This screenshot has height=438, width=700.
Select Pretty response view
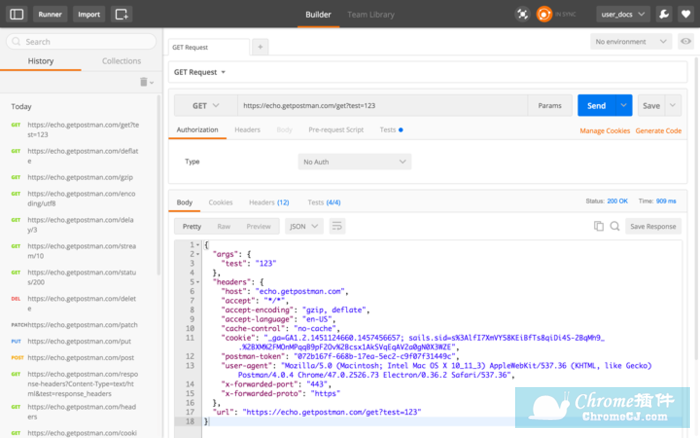[192, 226]
